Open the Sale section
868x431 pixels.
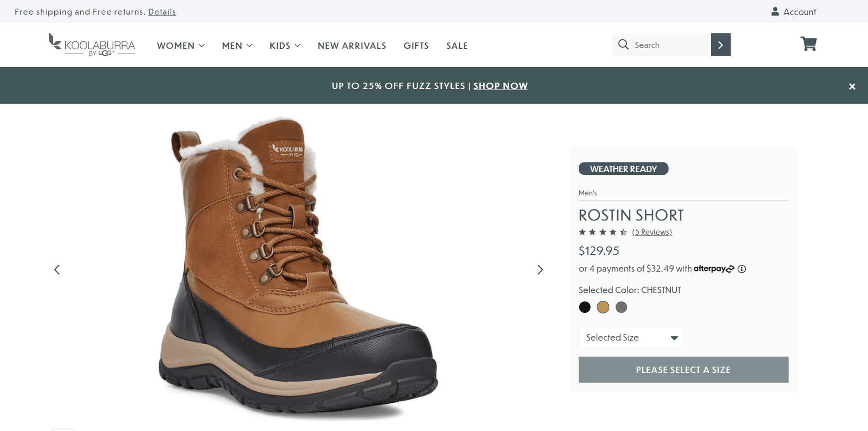click(x=457, y=46)
